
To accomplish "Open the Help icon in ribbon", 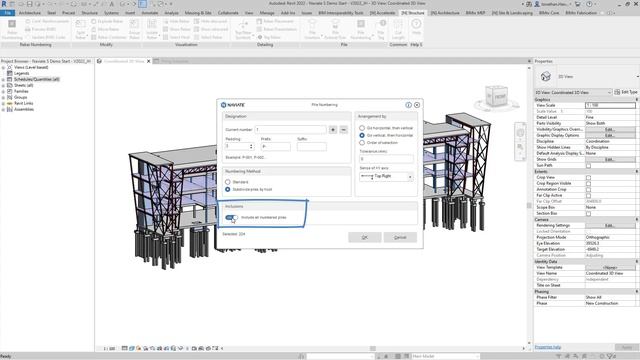I will click(416, 24).
